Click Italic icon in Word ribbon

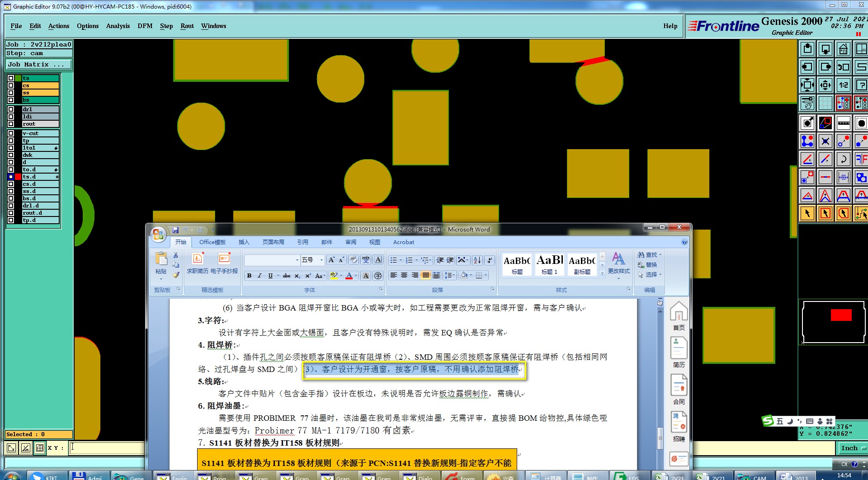point(259,276)
